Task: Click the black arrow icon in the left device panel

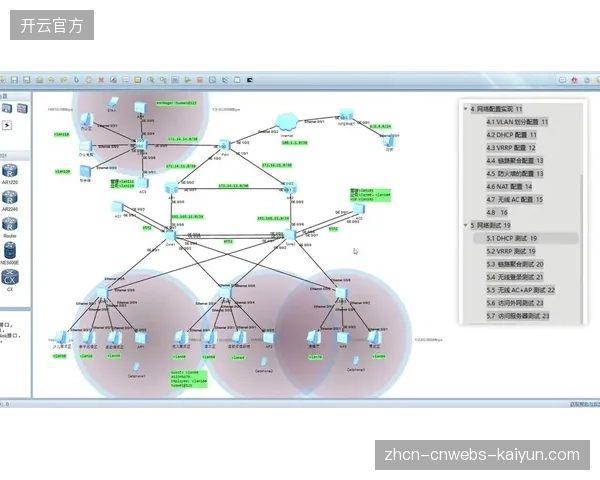Action: (x=7, y=125)
